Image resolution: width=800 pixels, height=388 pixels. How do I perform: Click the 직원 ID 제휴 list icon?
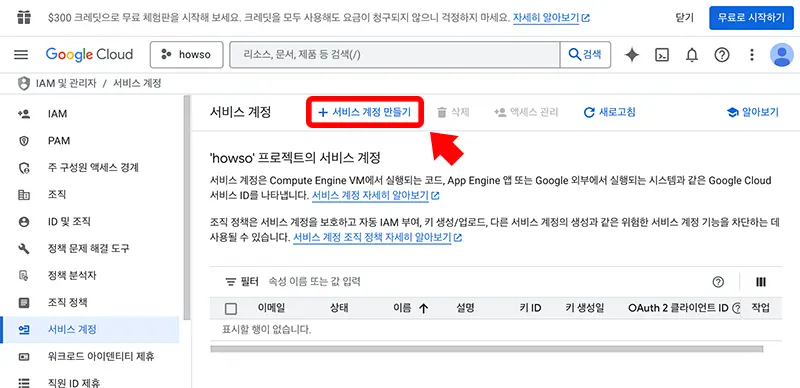23,383
